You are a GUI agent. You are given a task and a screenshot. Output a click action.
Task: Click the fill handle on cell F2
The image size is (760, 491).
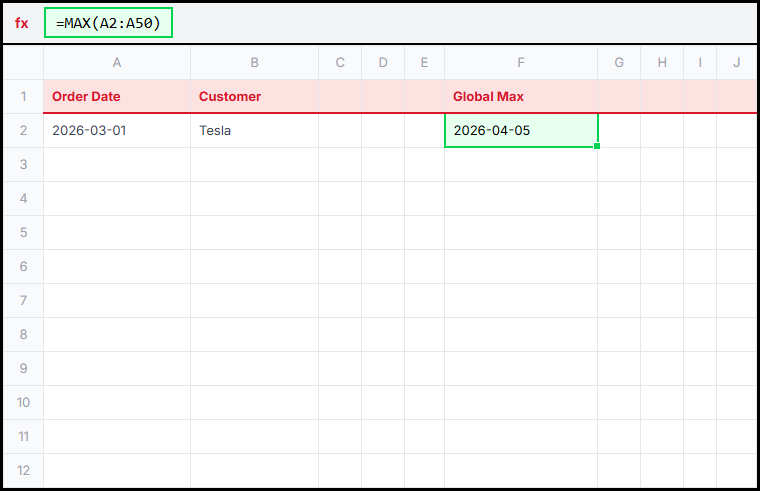597,147
